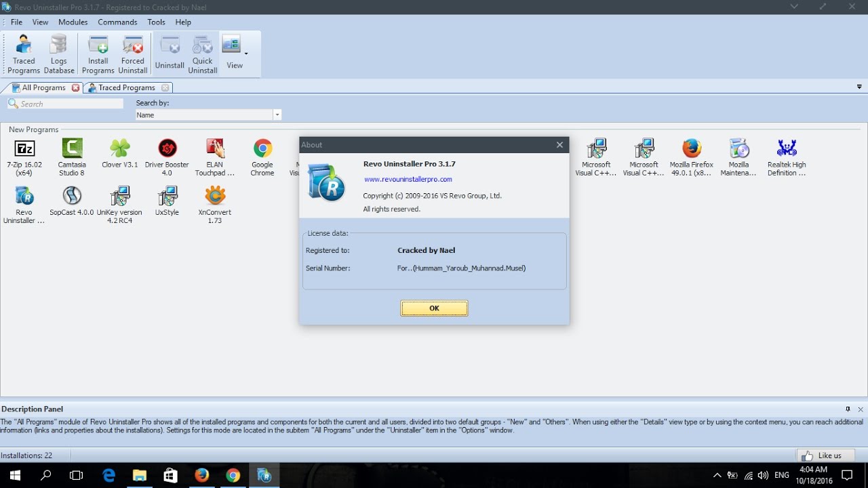868x488 pixels.
Task: Open Firefox from the taskbar
Action: click(201, 476)
